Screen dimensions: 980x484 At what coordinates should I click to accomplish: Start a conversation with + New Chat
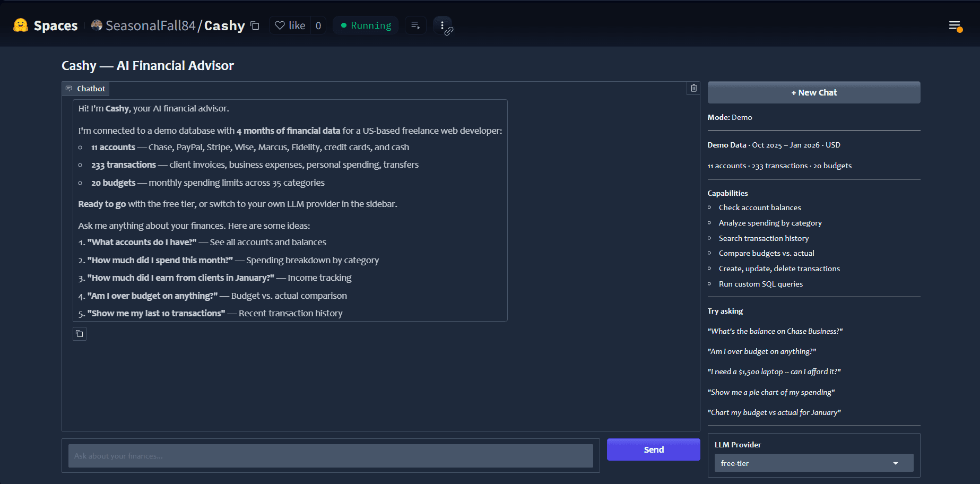click(813, 92)
